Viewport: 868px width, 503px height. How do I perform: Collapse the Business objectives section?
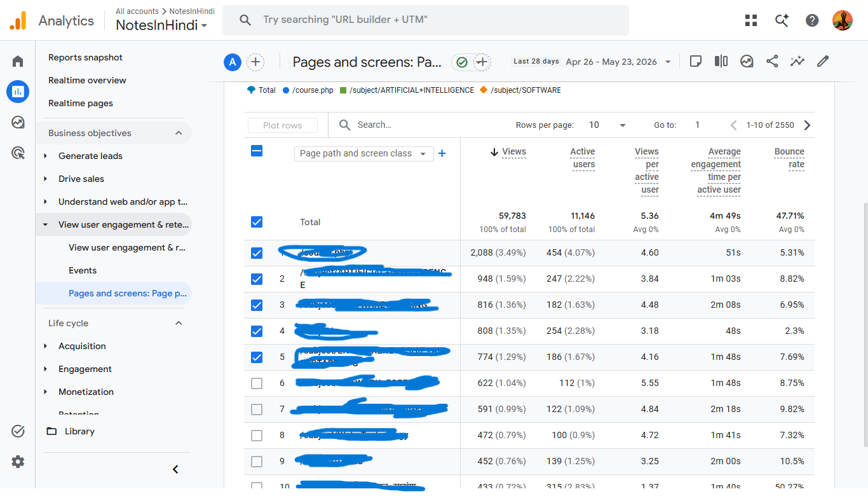pos(179,133)
